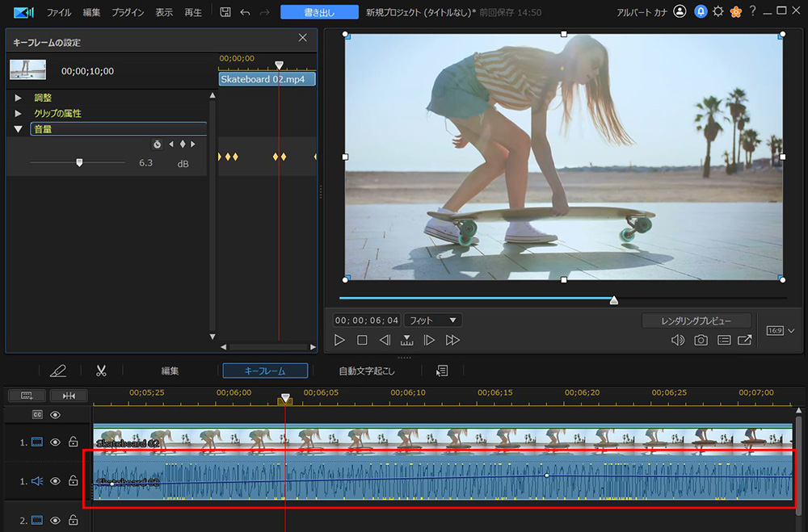808x532 pixels.
Task: Click the Stop button in preview
Action: pos(363,341)
